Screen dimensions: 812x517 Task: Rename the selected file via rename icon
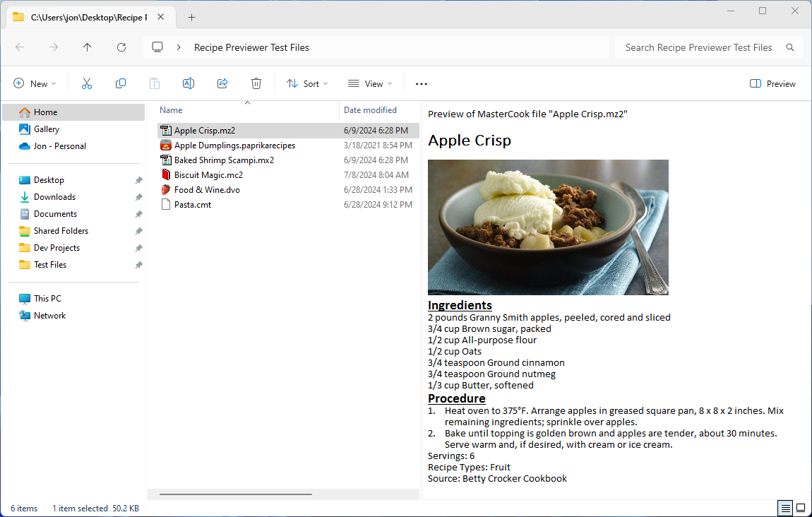(188, 83)
